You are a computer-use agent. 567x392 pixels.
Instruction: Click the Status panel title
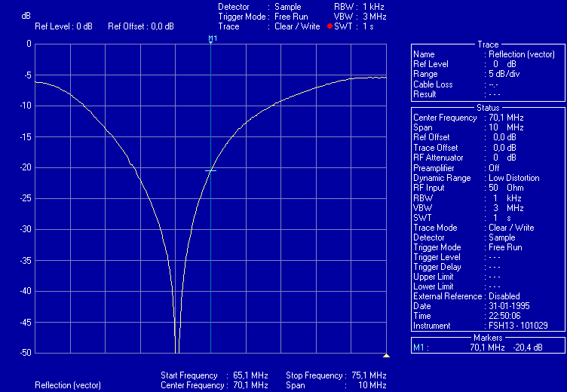488,108
